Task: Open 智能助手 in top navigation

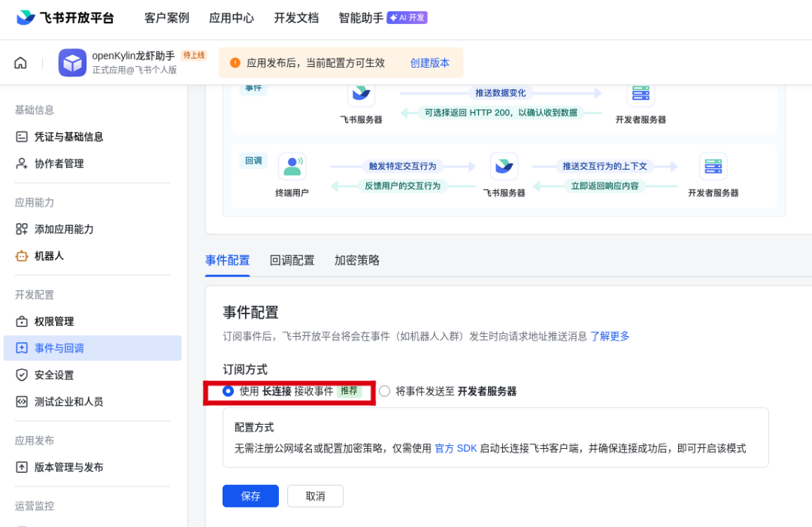Action: point(361,18)
